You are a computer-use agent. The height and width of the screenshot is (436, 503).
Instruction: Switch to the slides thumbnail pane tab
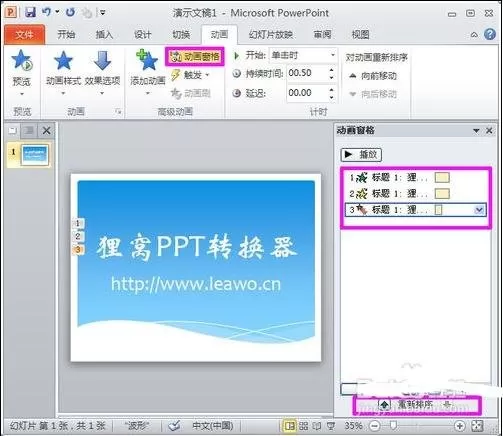(x=13, y=130)
